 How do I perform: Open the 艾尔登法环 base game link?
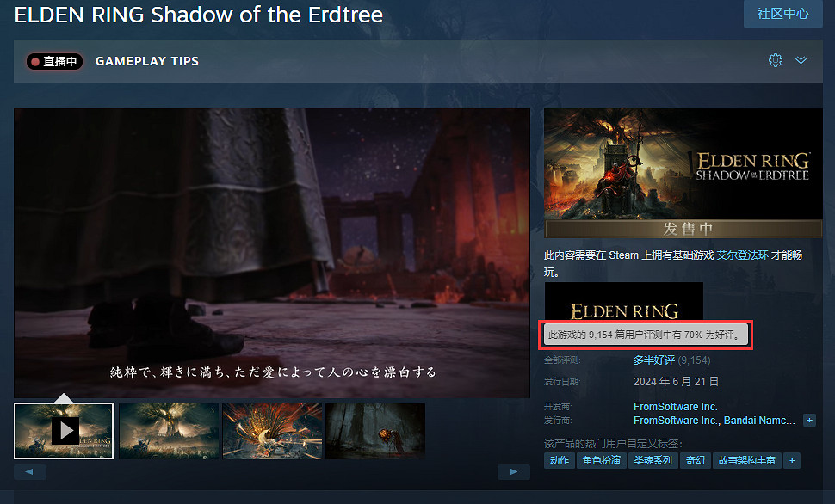[x=743, y=255]
